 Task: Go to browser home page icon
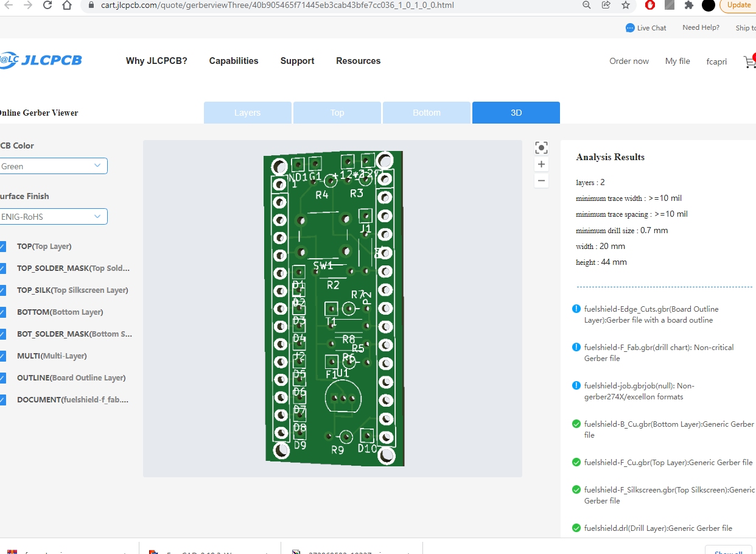pos(67,5)
